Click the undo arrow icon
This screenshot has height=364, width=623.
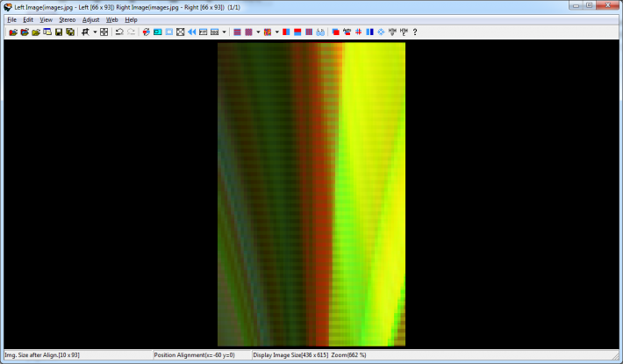(x=119, y=32)
